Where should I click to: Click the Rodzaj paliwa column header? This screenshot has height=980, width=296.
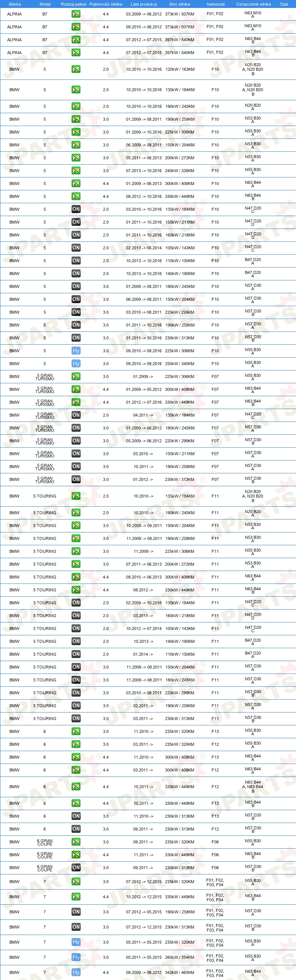click(x=73, y=4)
